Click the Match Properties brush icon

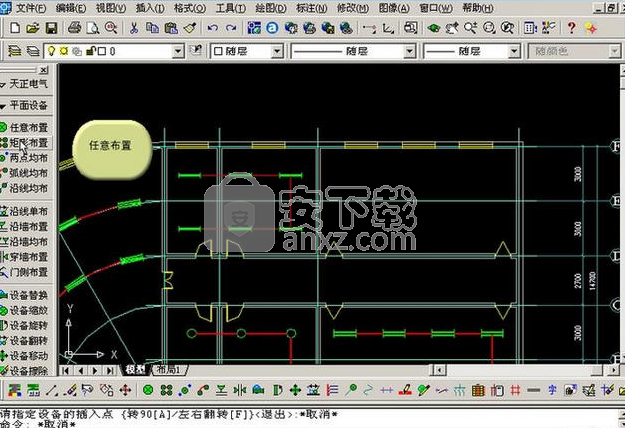click(190, 28)
